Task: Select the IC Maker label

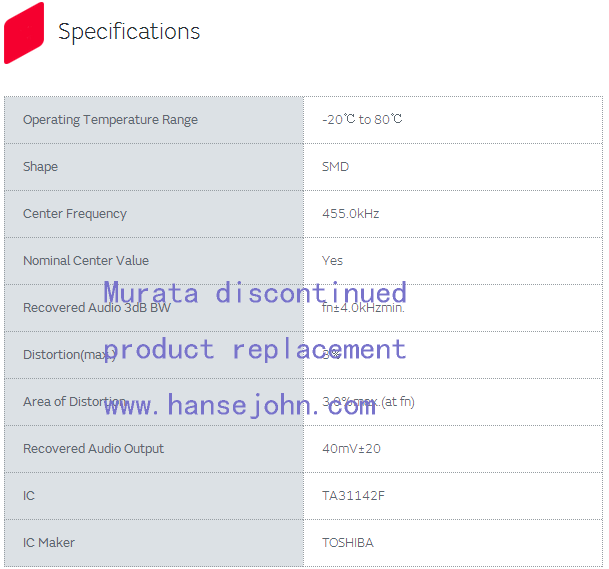Action: pyautogui.click(x=49, y=543)
